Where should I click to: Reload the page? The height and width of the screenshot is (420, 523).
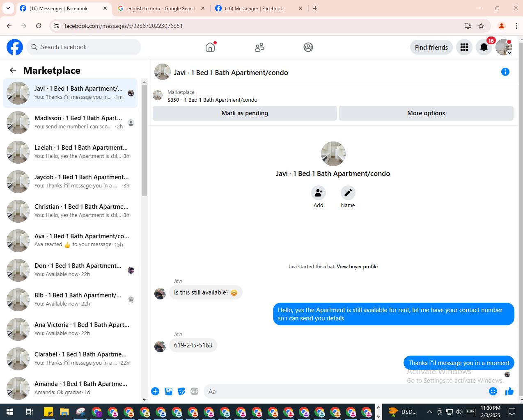[39, 26]
